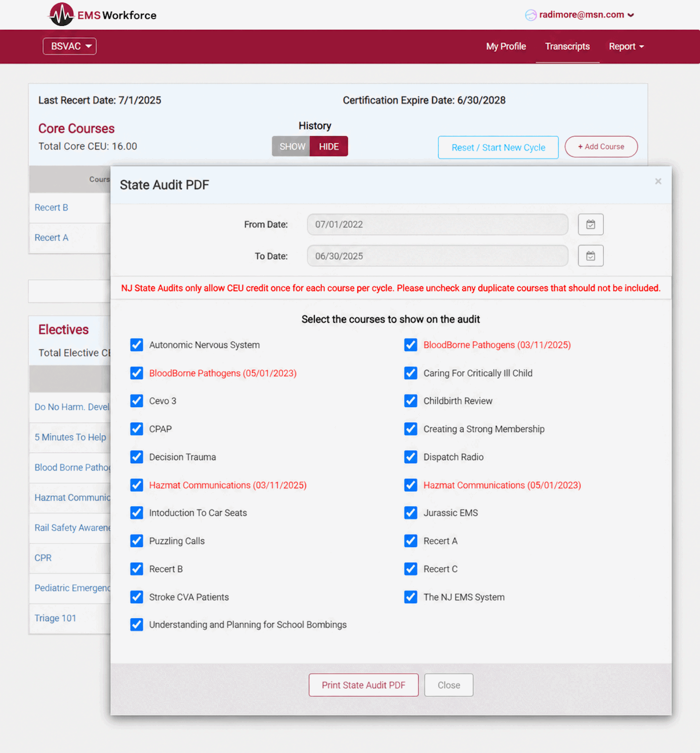Uncheck the CPAP course checkbox
Viewport: 700px width, 753px height.
click(137, 429)
